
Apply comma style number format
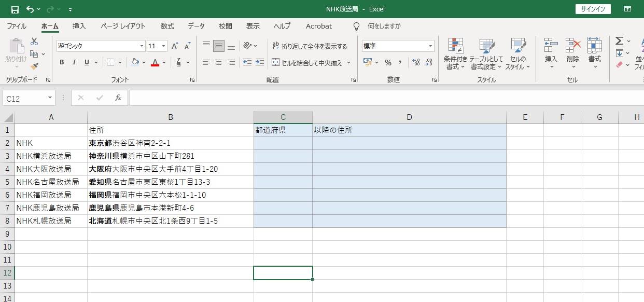[400, 62]
